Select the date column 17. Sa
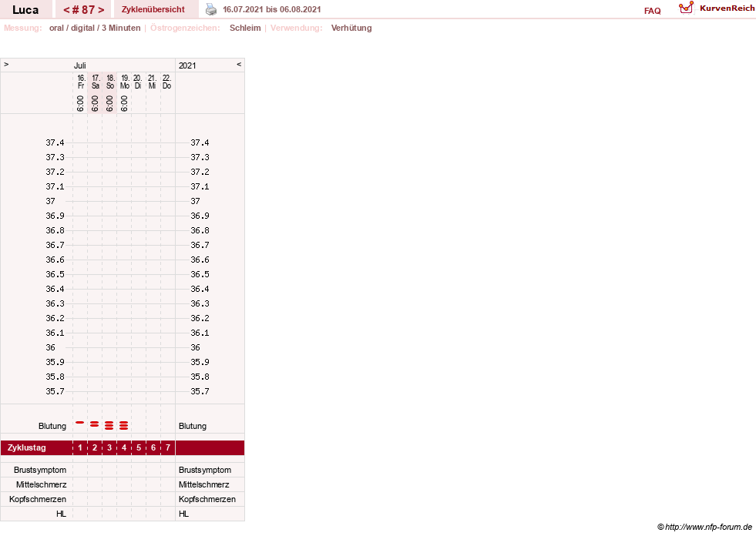 [96, 82]
